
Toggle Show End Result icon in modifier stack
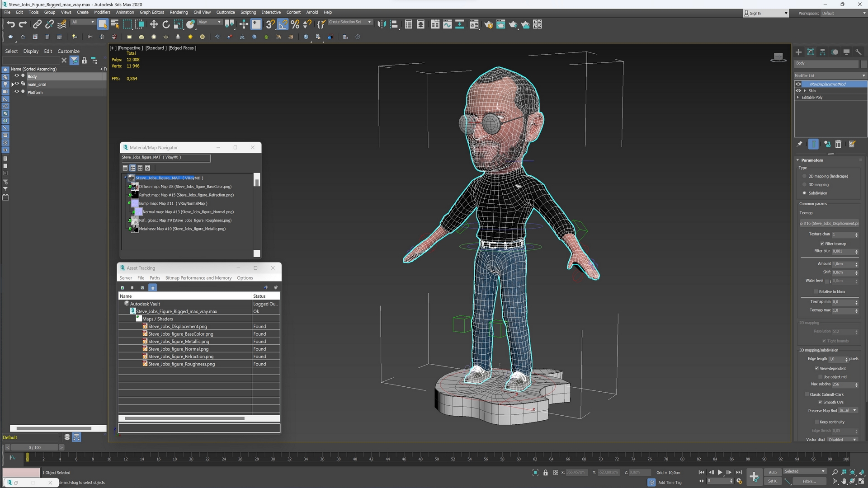pyautogui.click(x=813, y=144)
